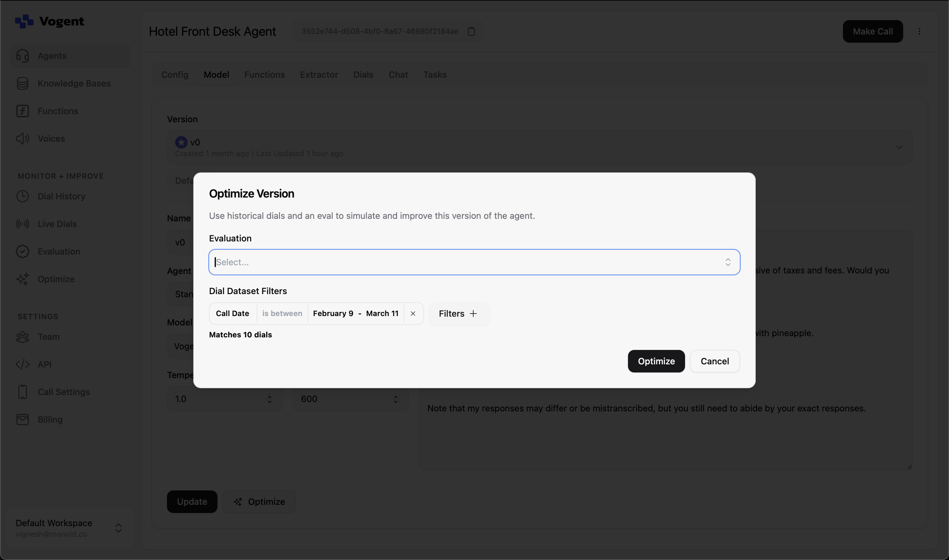The image size is (949, 560).
Task: Open the Evaluation select dropdown
Action: 474,262
